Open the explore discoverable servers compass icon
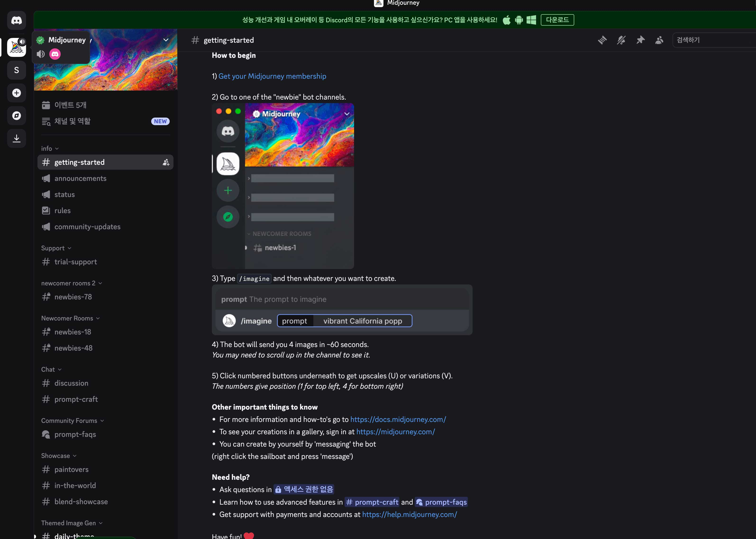The height and width of the screenshot is (539, 756). click(x=17, y=115)
